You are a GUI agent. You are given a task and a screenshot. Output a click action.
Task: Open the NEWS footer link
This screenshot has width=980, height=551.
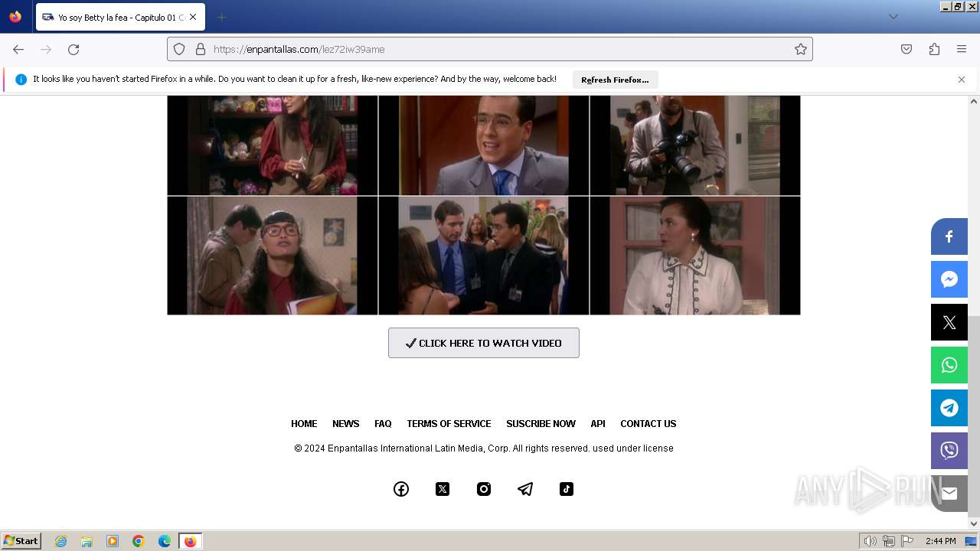[x=346, y=424]
